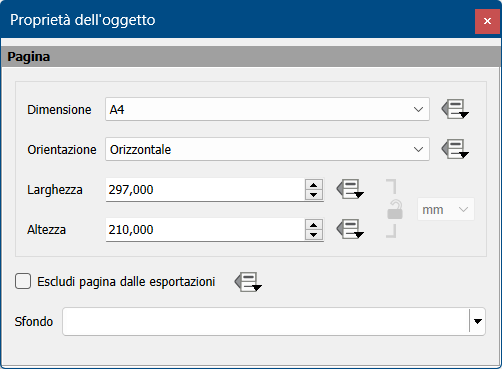
Task: Enable Escludi pagina dalle esportazioni checkbox
Action: pos(23,281)
